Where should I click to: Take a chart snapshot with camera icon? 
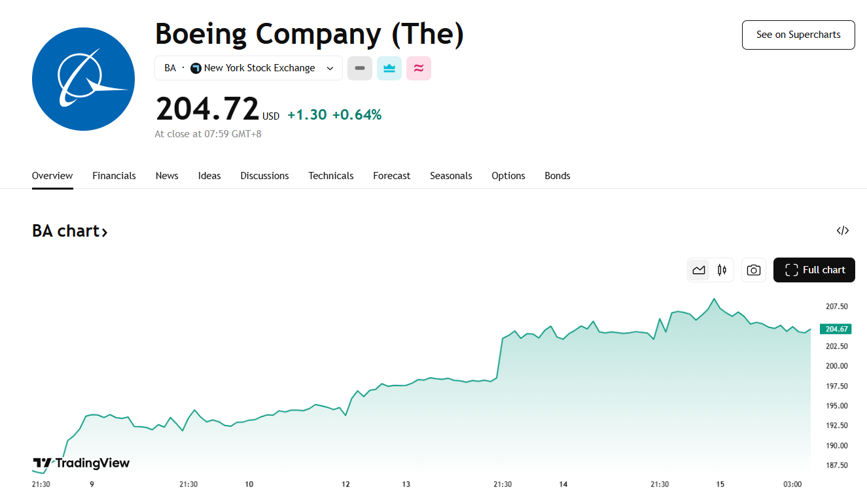(x=754, y=270)
